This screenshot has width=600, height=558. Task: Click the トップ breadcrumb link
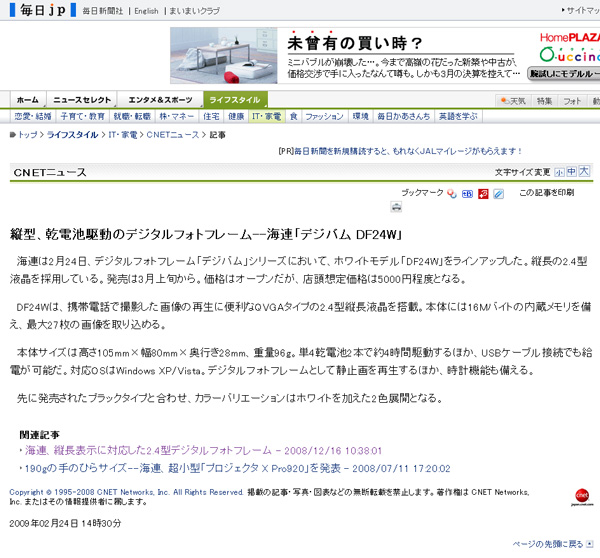pos(28,135)
